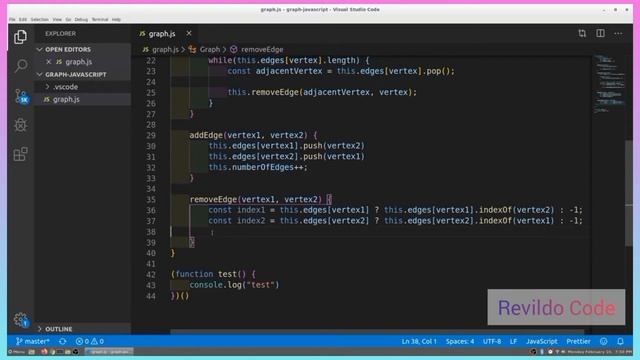640x360 pixels.
Task: Split the editor to the right
Action: [600, 33]
